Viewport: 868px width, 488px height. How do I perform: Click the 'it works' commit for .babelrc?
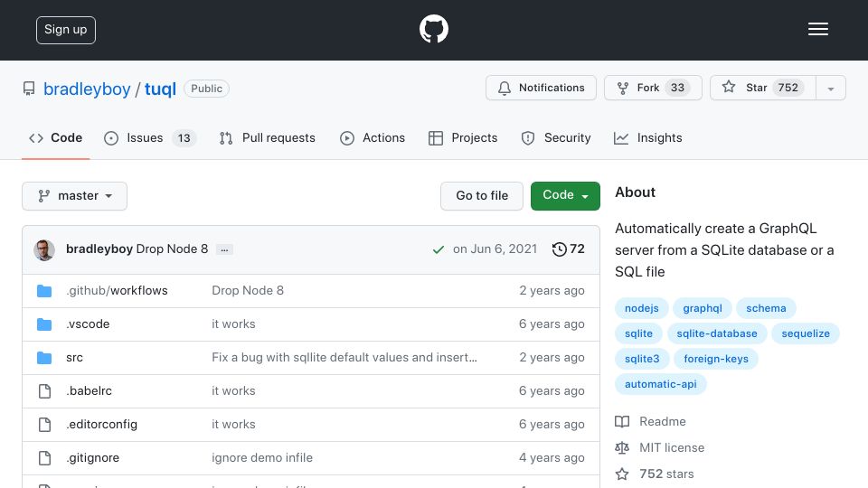pos(233,390)
